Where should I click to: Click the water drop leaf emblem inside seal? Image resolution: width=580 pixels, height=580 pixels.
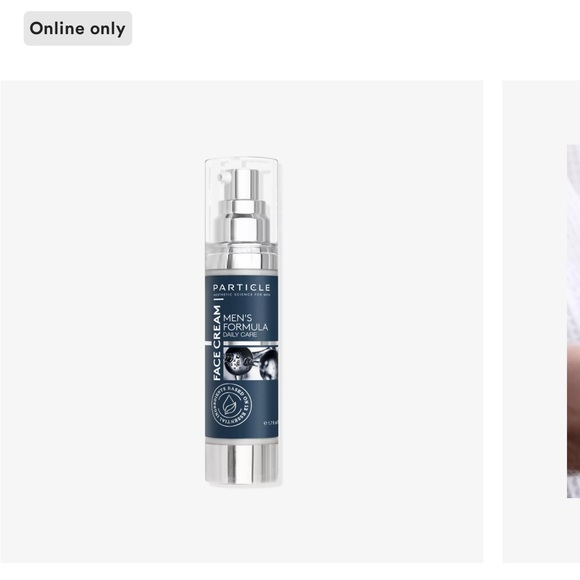pos(230,405)
